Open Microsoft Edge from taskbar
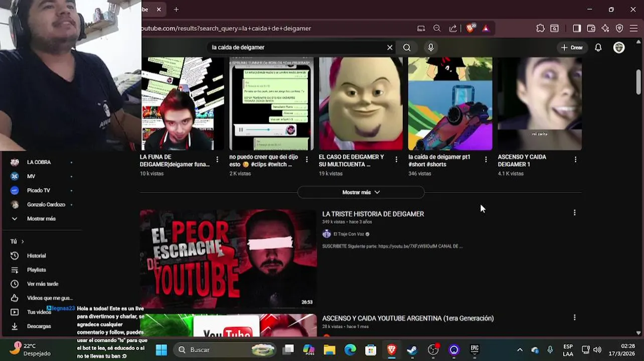Viewport: 644px width, 361px height. tap(350, 349)
